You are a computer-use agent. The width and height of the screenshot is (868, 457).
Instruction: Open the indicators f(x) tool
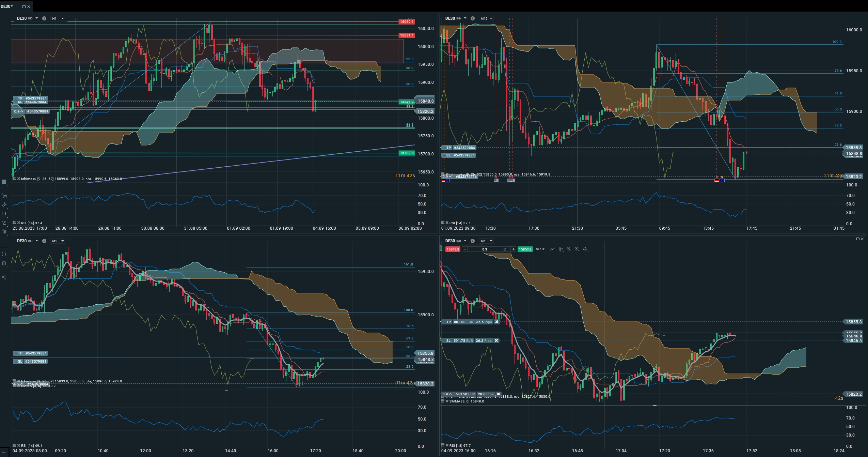click(4, 196)
